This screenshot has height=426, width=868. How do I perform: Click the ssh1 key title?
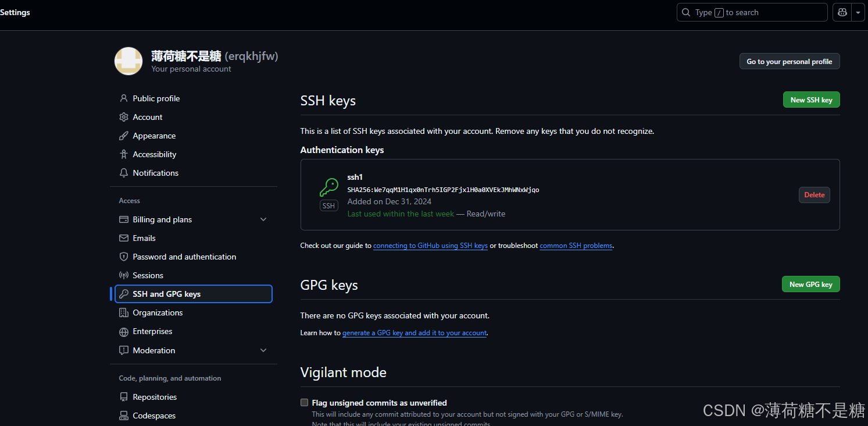[x=355, y=177]
